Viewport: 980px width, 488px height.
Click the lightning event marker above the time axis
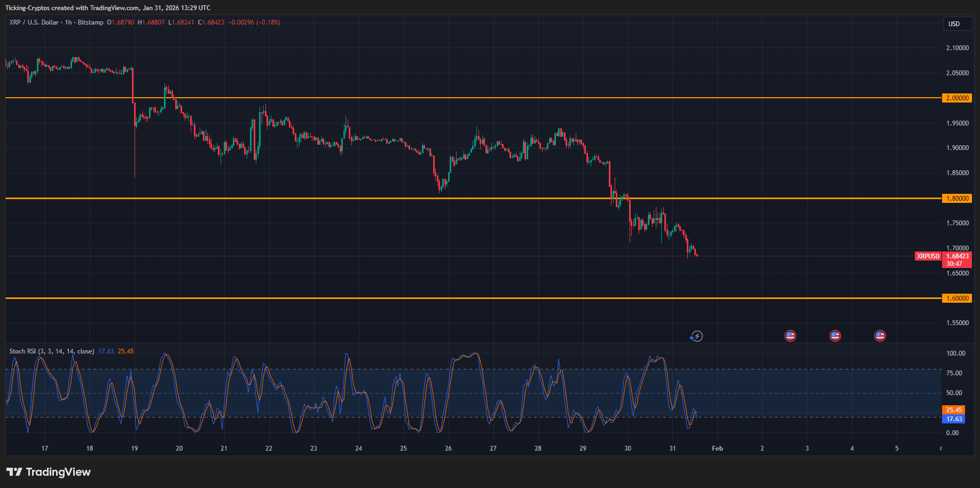tap(696, 336)
